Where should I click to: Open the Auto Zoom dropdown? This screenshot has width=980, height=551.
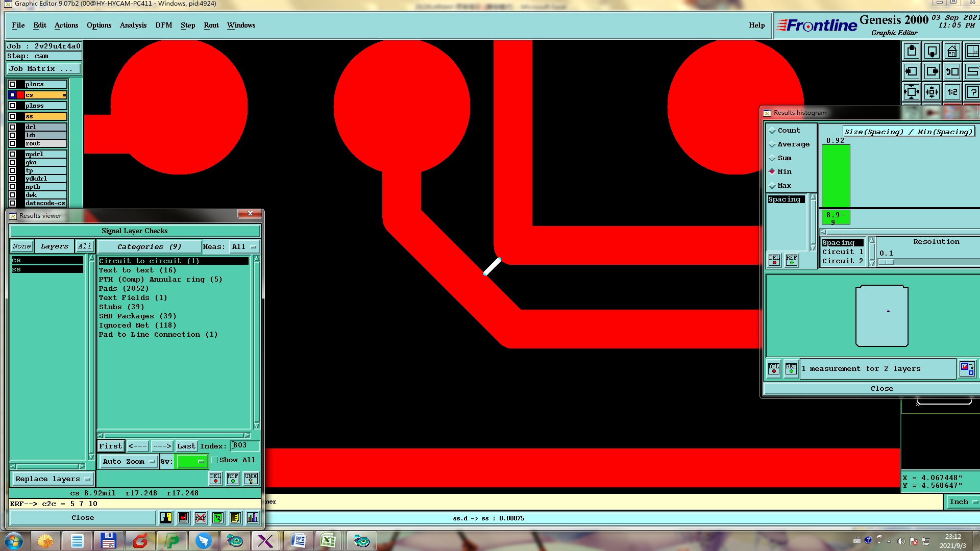click(x=128, y=461)
